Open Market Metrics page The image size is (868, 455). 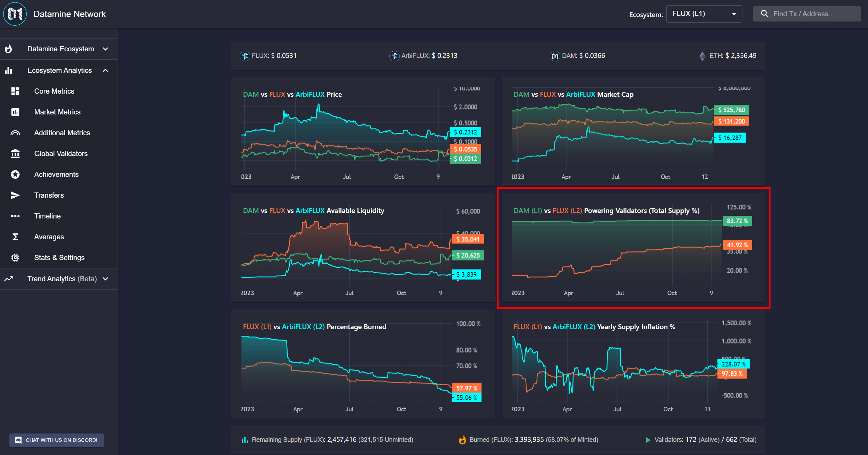coord(59,112)
